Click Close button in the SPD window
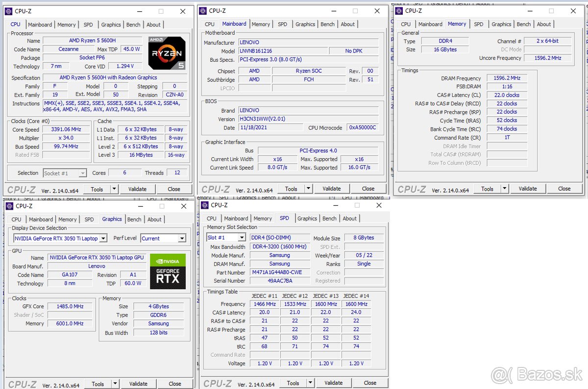 pos(370,383)
